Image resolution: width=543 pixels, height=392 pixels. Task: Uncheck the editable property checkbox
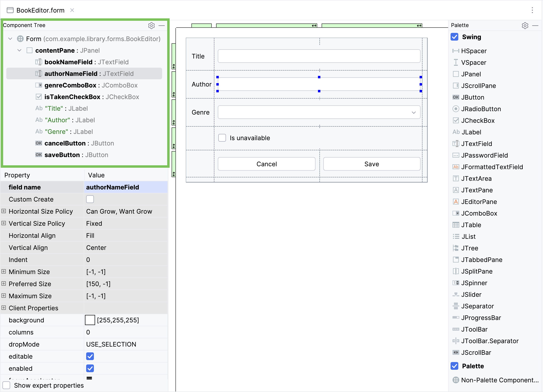point(90,356)
